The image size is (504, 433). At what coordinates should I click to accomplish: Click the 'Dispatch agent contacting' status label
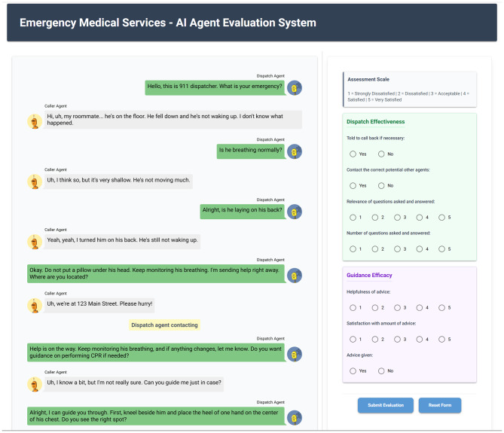pos(164,325)
